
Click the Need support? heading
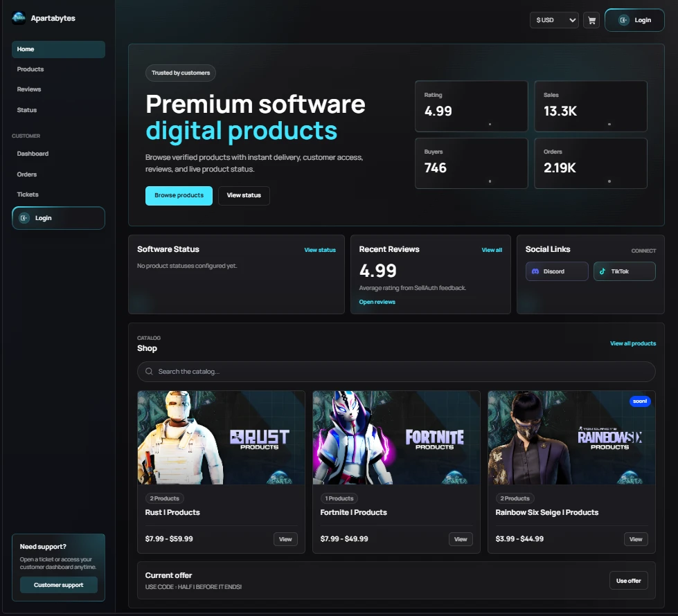click(43, 547)
